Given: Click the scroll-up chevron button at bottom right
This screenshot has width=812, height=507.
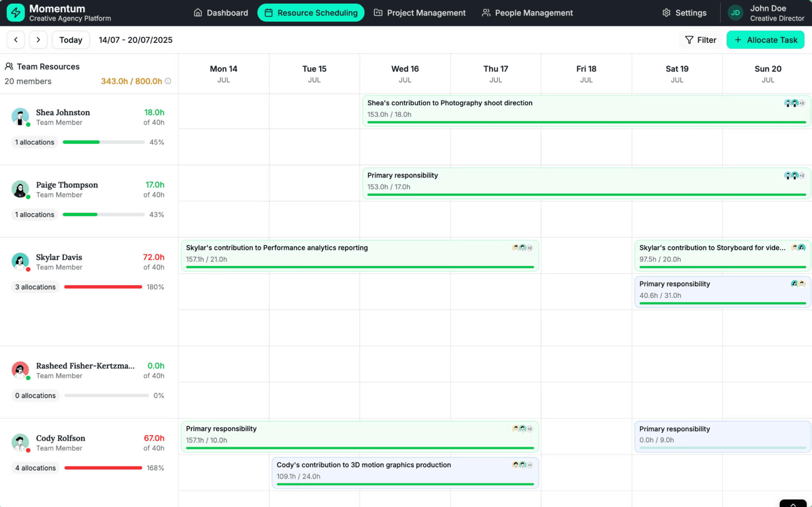Looking at the screenshot, I should click(x=793, y=504).
